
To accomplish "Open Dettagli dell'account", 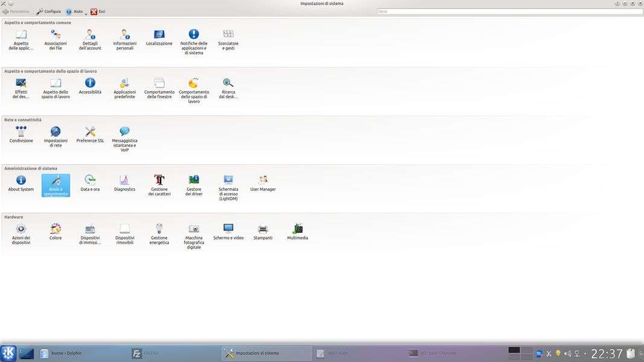I will [x=90, y=40].
